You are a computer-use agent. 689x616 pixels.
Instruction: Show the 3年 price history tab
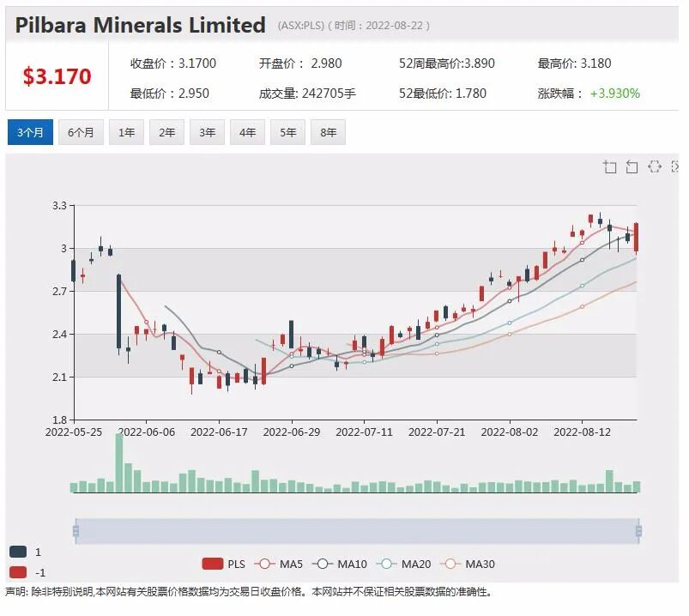click(208, 132)
